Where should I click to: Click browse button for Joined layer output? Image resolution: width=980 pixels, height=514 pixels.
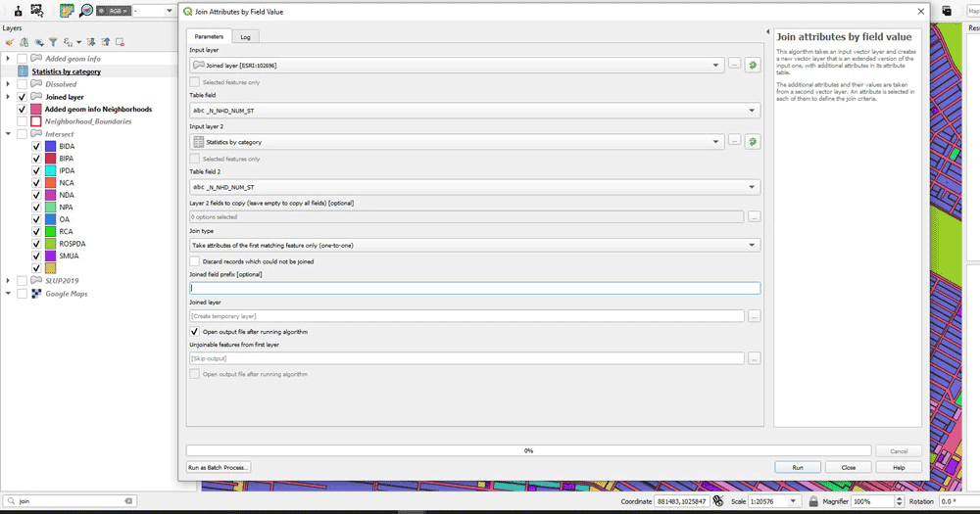(754, 316)
